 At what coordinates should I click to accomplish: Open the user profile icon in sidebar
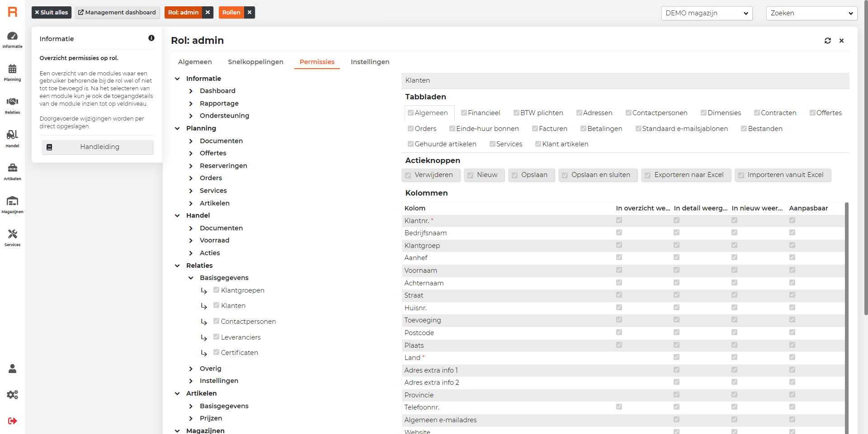click(12, 369)
